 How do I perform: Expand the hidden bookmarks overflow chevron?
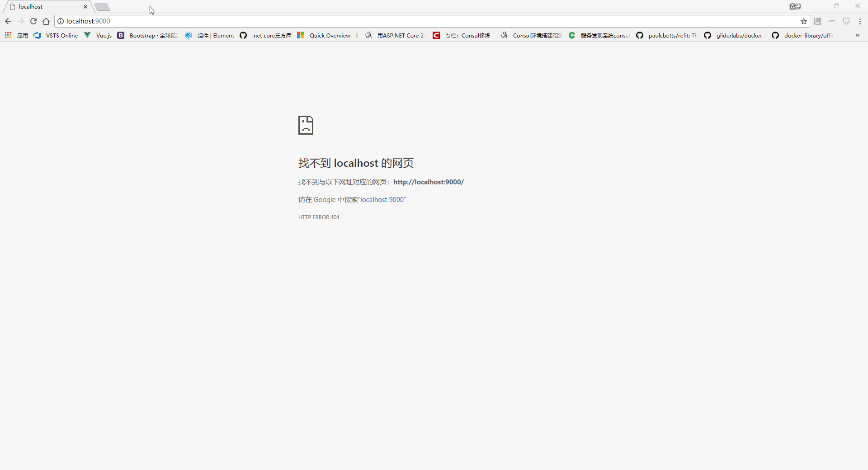(857, 35)
